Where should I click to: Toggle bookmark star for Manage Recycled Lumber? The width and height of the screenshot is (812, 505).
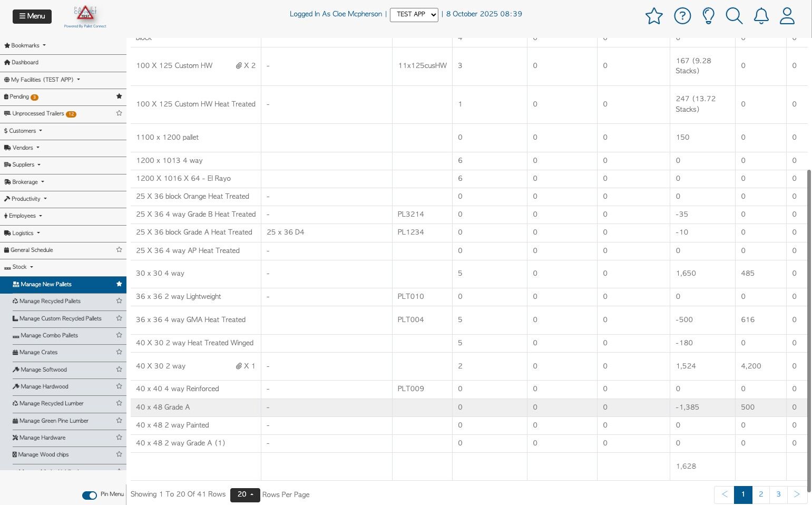119,403
